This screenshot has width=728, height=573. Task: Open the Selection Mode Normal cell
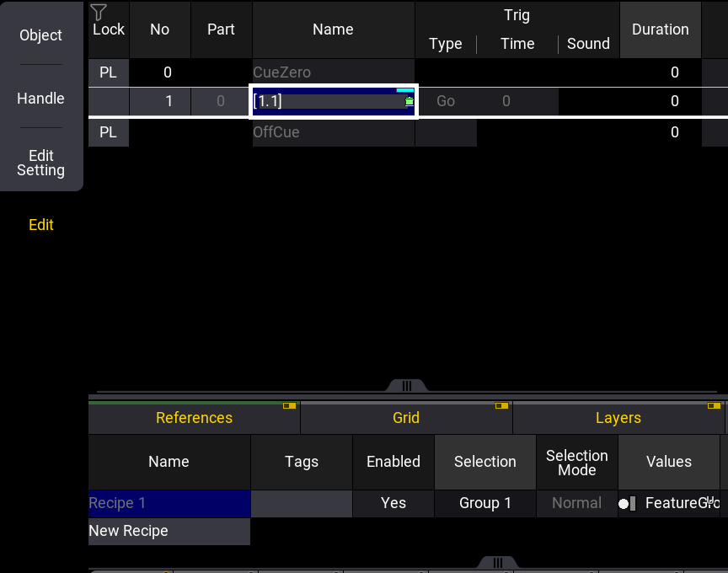click(x=576, y=503)
